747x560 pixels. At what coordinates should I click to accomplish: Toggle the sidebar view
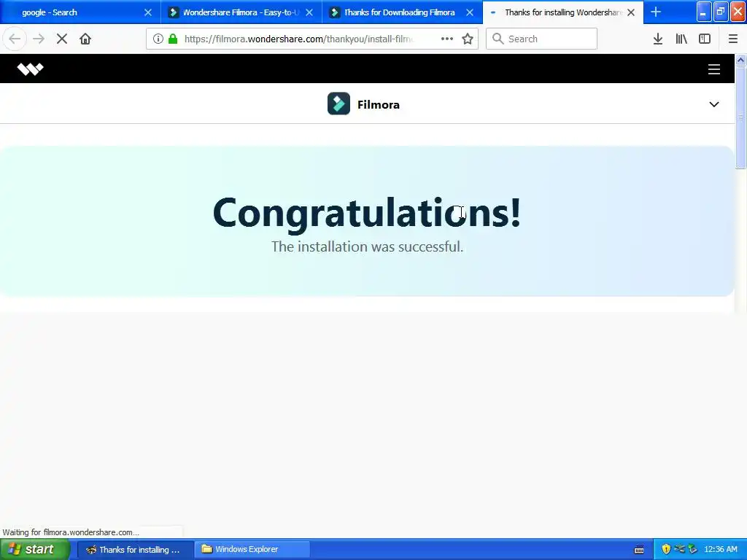705,39
